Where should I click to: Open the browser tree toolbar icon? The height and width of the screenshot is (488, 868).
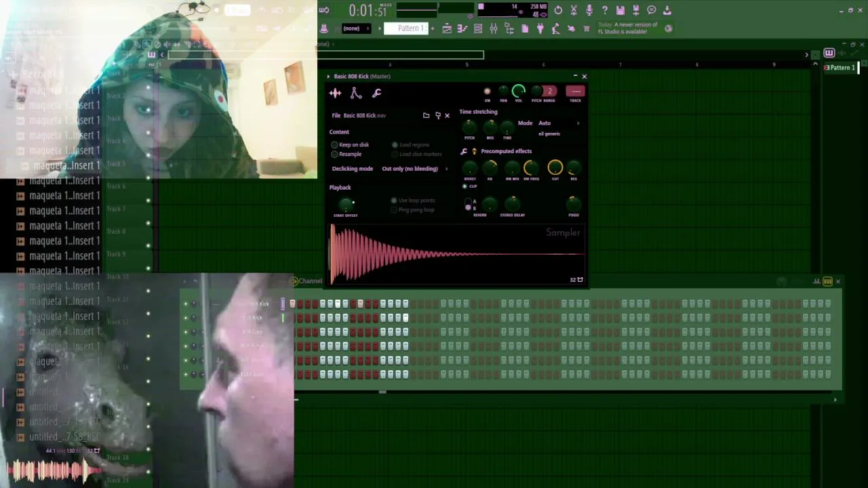509,28
